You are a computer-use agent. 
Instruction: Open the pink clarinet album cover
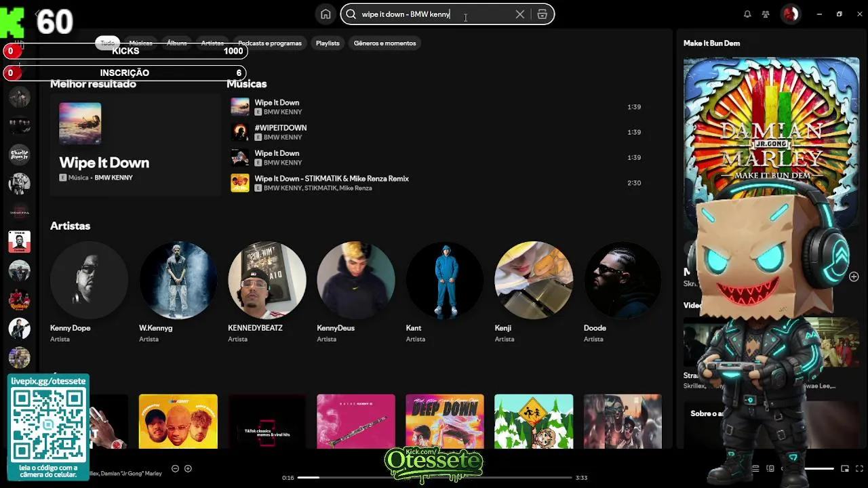(356, 422)
